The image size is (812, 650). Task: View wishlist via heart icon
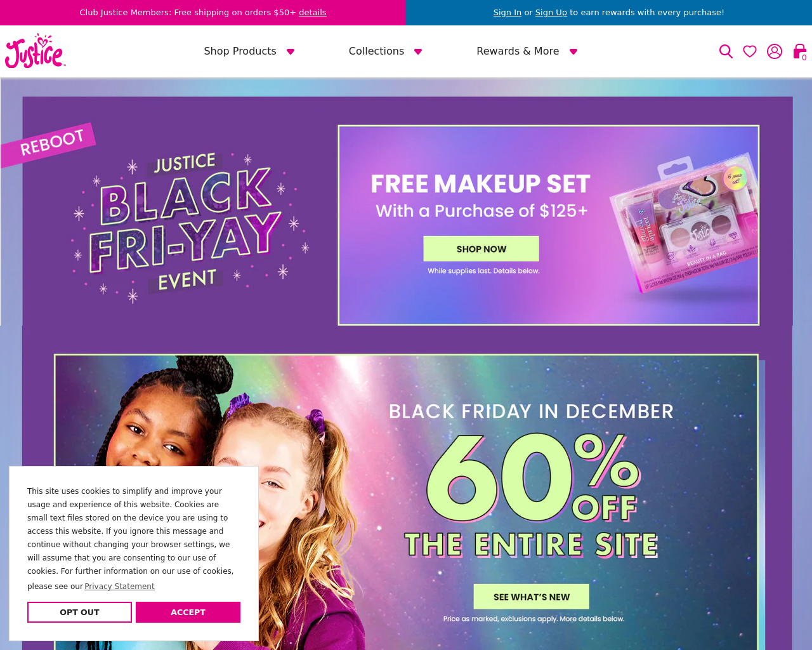pyautogui.click(x=750, y=51)
